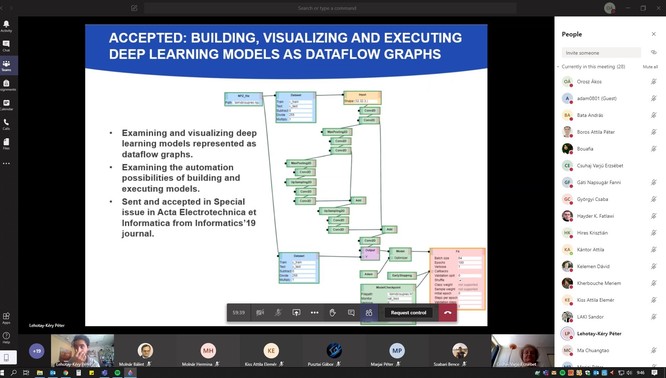Image resolution: width=666 pixels, height=378 pixels.
Task: Toggle the microphone in meeting toolbar
Action: [278, 313]
